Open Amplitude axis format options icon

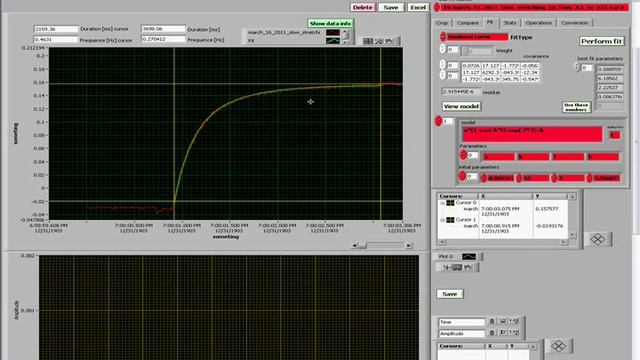tap(513, 333)
